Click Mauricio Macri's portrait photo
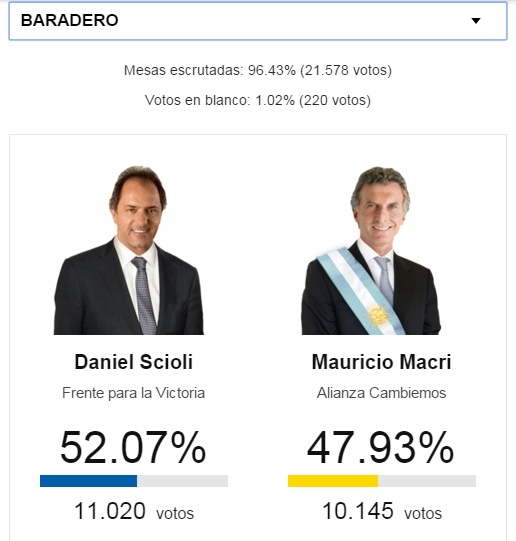Image resolution: width=516 pixels, height=541 pixels. coord(371,250)
